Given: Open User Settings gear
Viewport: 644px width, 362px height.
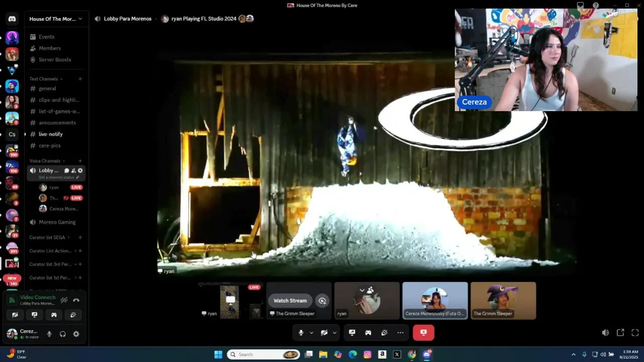Looking at the screenshot, I should [x=76, y=334].
